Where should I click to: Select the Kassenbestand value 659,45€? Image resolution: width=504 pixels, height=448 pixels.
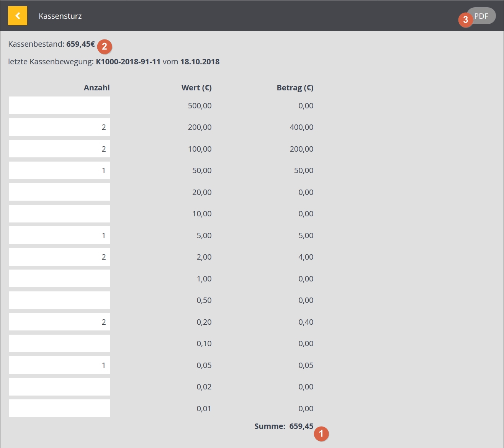80,44
